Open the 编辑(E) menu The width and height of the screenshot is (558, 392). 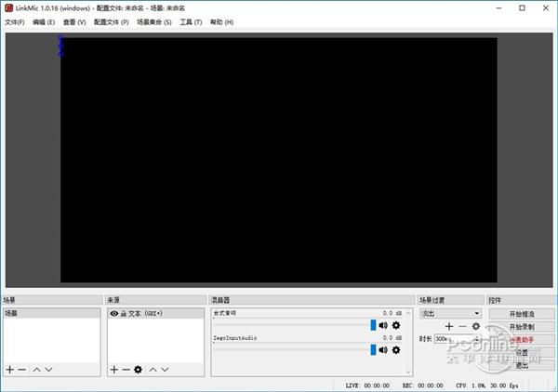pos(44,22)
